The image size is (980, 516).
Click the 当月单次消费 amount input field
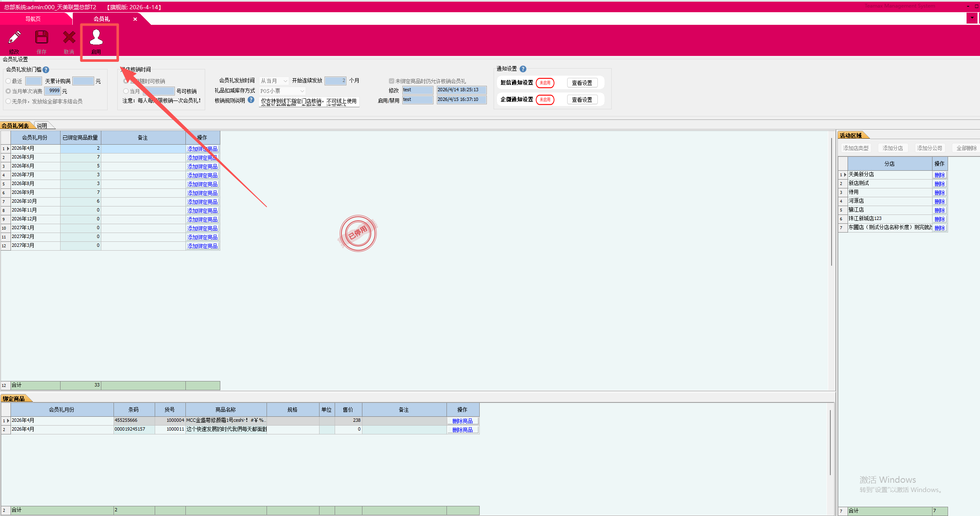(53, 91)
